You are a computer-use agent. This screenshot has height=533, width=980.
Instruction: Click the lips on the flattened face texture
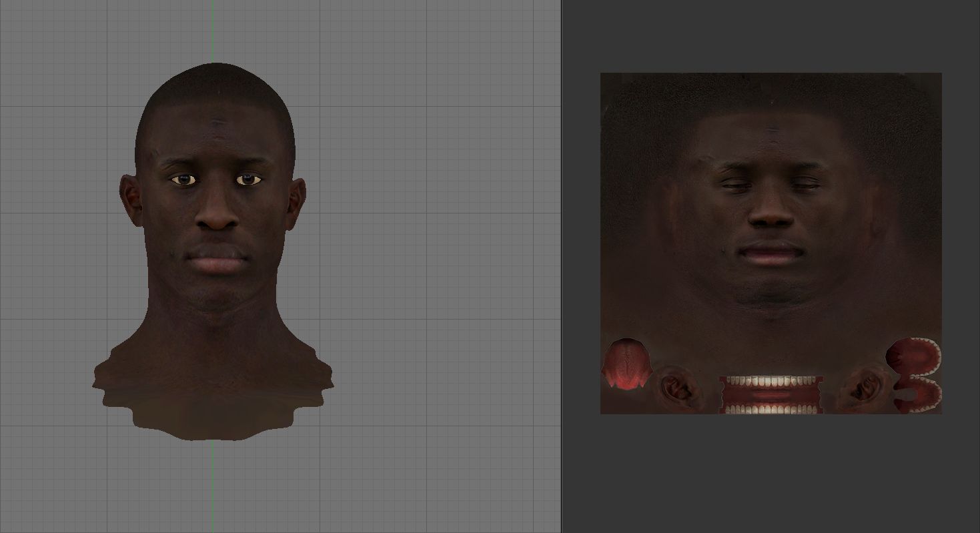771,255
